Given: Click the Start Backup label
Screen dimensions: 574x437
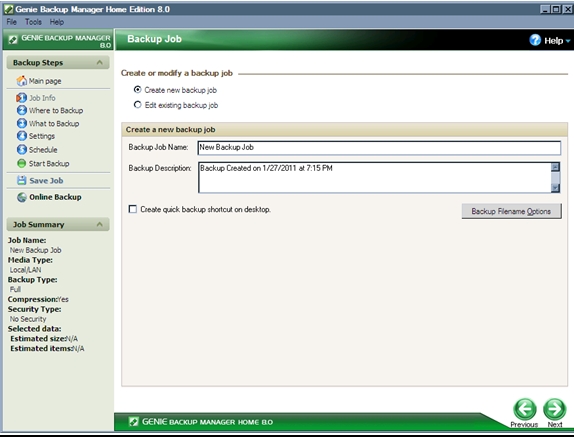Looking at the screenshot, I should [x=49, y=164].
